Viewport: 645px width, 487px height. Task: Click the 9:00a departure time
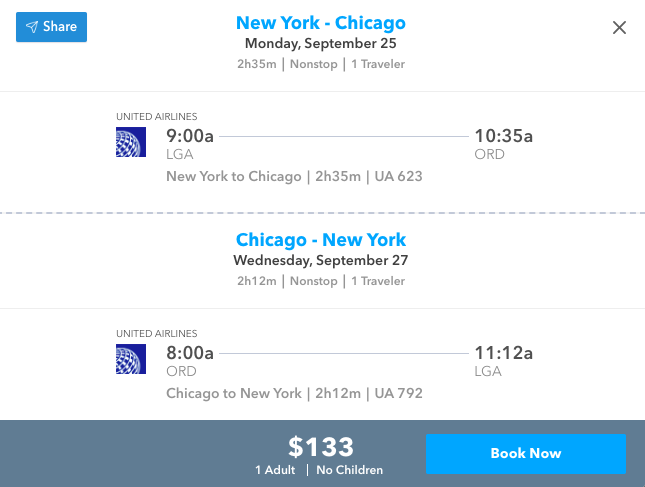coord(190,135)
